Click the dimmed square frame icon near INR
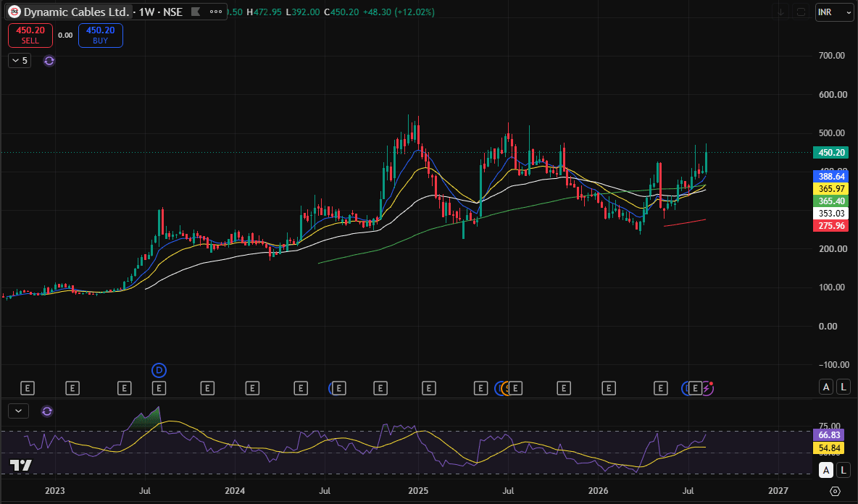Image resolution: width=858 pixels, height=504 pixels. click(x=801, y=12)
